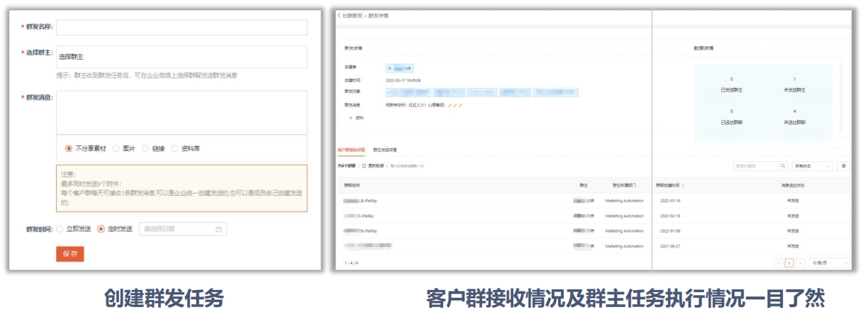Screen dimensions: 868x322
Task: Click the orange 保存 button
Action: tap(69, 254)
